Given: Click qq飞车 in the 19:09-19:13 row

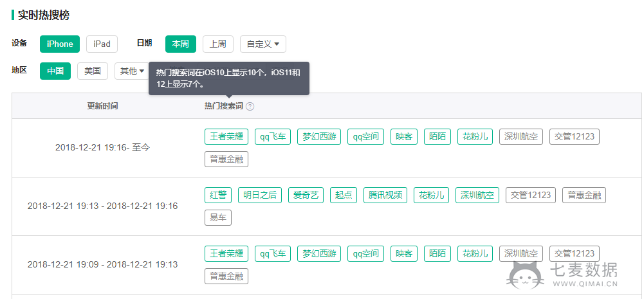Looking at the screenshot, I should coord(273,253).
